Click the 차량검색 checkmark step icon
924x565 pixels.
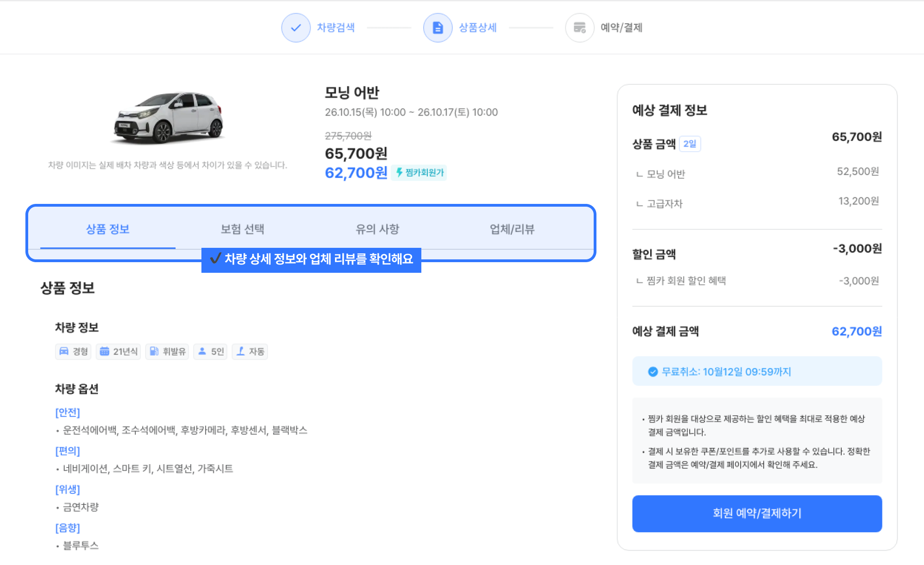pyautogui.click(x=296, y=28)
